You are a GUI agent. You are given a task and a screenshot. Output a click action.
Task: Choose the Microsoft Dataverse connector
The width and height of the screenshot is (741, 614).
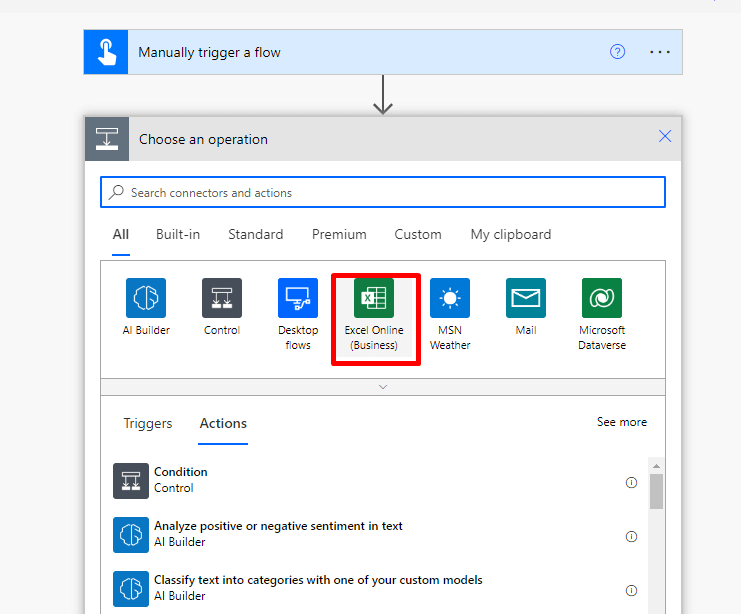(602, 314)
